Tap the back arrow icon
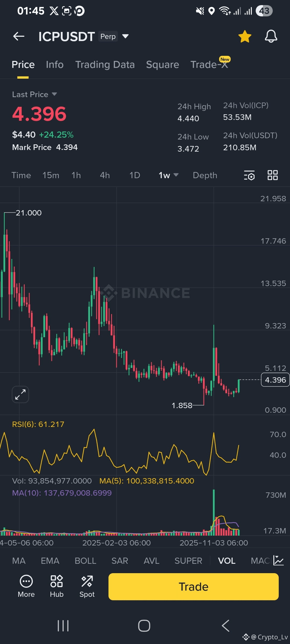This screenshot has height=644, width=290. pyautogui.click(x=19, y=36)
